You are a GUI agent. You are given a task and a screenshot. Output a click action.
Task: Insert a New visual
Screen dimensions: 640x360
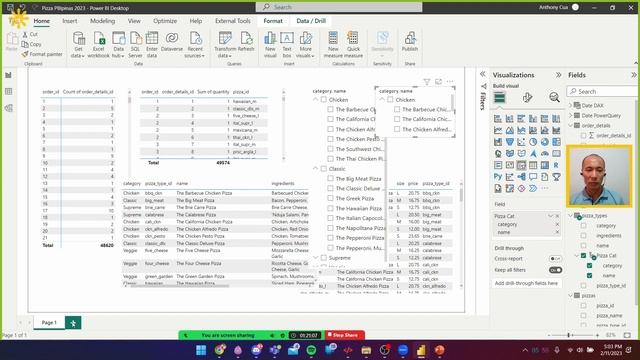[x=270, y=45]
